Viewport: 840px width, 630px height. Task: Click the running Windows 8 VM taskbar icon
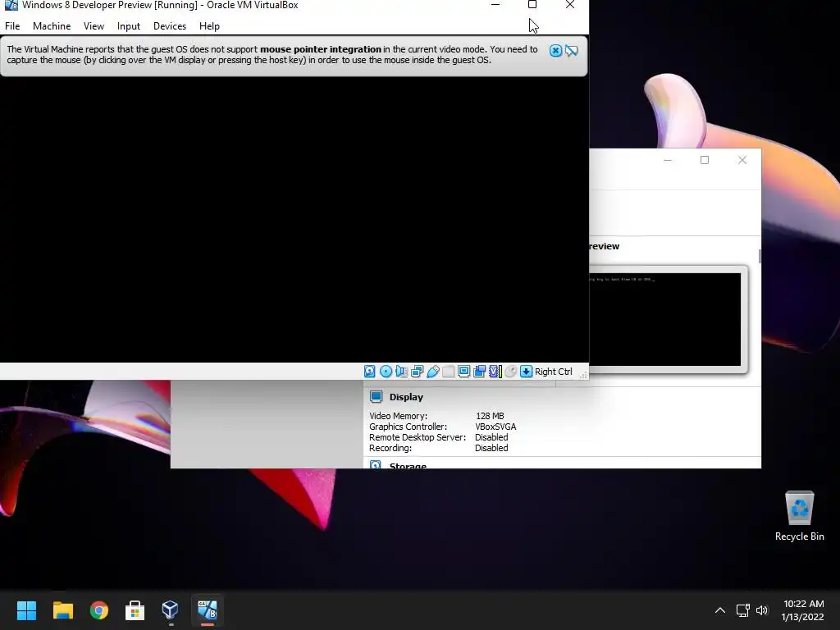pos(208,610)
